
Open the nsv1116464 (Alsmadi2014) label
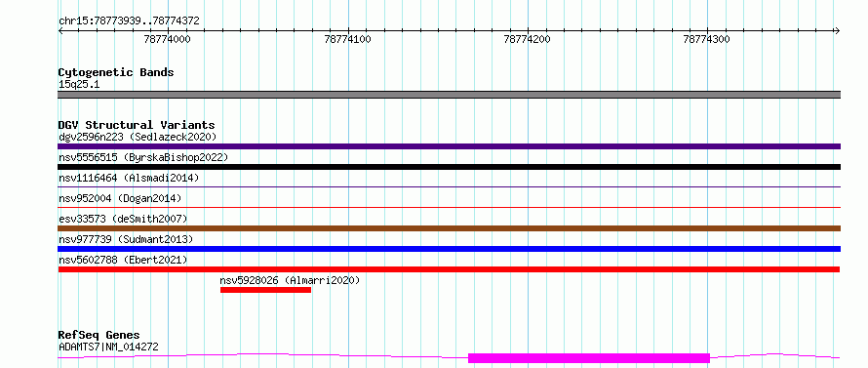pyautogui.click(x=129, y=178)
